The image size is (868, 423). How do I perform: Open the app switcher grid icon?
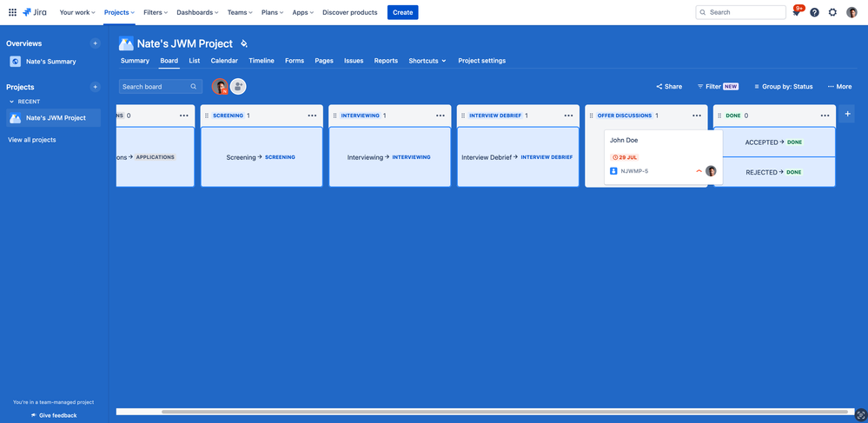pyautogui.click(x=12, y=12)
